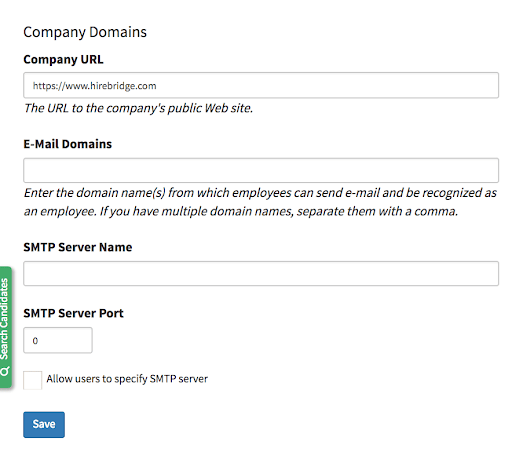
Task: Click inside the E-Mail Domains text box
Action: point(261,170)
